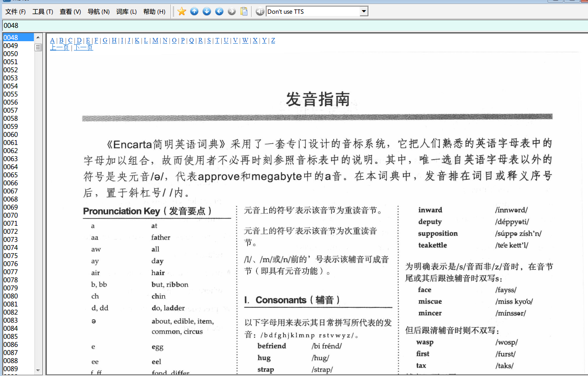The image size is (588, 376).
Task: Click 'but, ribbon' in pronunciation key
Action: tap(170, 284)
